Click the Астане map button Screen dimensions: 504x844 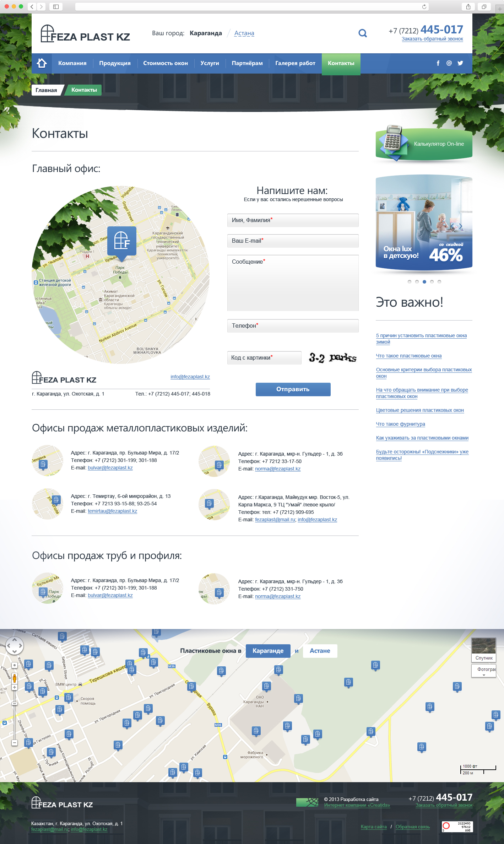(x=320, y=651)
